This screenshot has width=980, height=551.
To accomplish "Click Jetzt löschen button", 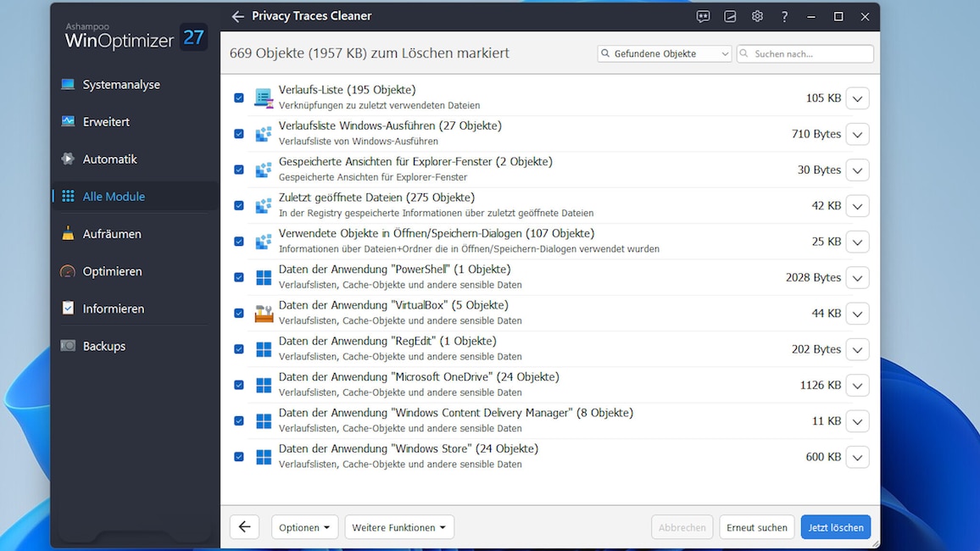I will click(836, 527).
